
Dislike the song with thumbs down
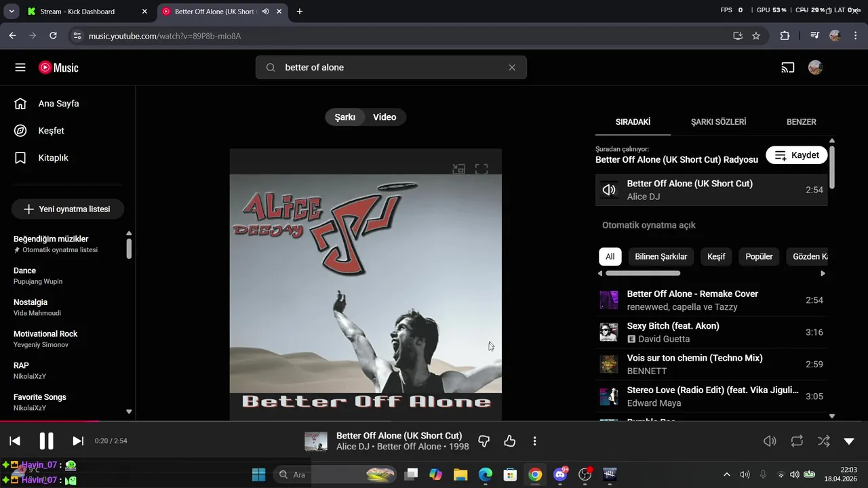coord(484,441)
